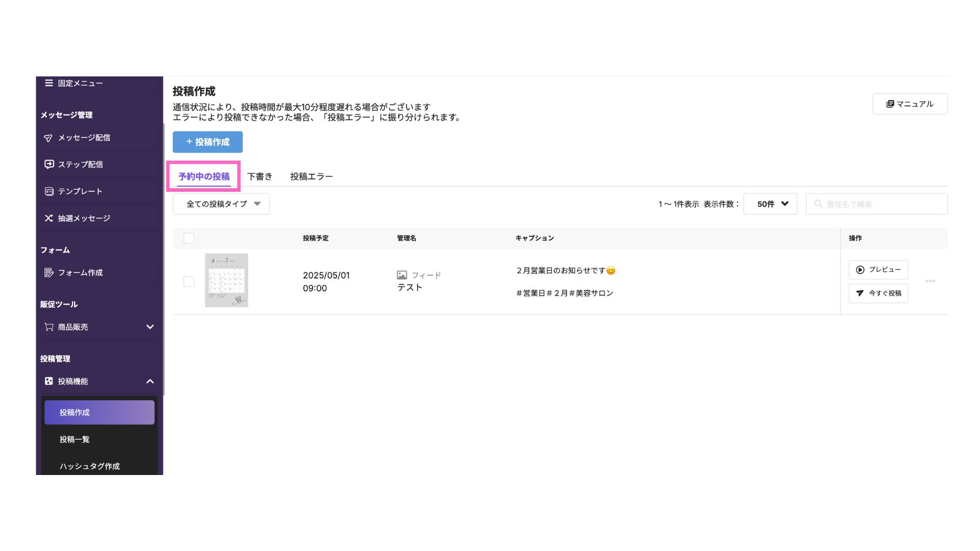Open メッセージ配信 via its paper plane icon
The image size is (980, 551).
point(48,138)
